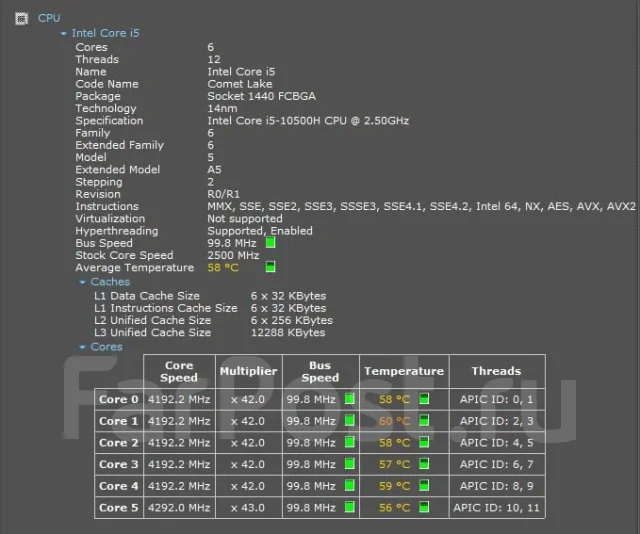Viewport: 640px width, 534px height.
Task: Click Core 4 temperature 59 °C value
Action: [x=394, y=486]
